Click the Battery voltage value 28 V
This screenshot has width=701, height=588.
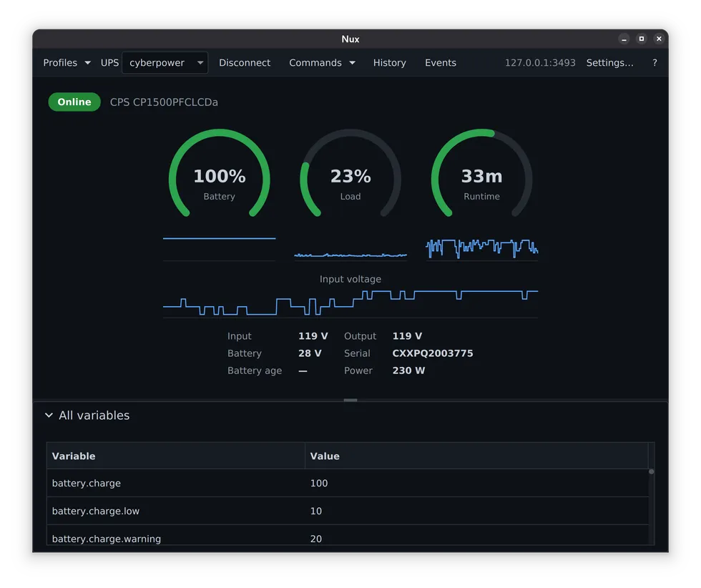pyautogui.click(x=310, y=353)
